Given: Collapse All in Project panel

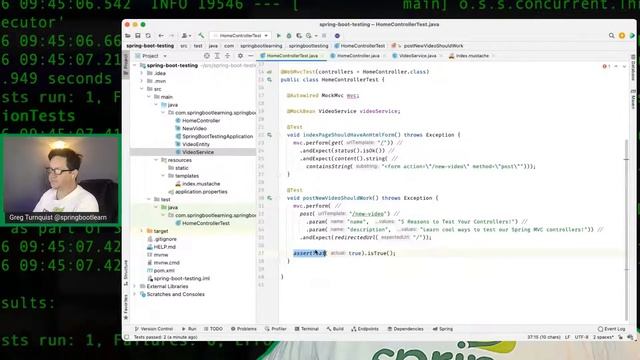Looking at the screenshot, I should (x=227, y=56).
